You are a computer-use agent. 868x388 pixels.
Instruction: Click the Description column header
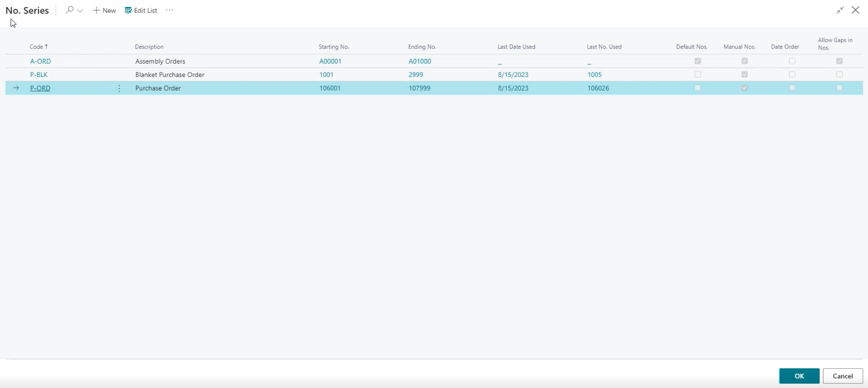(x=149, y=47)
